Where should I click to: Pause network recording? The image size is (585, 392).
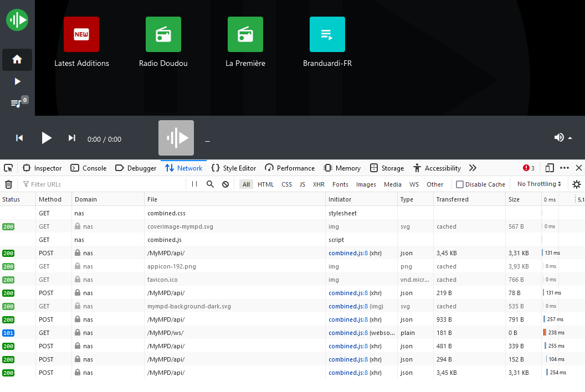point(194,184)
